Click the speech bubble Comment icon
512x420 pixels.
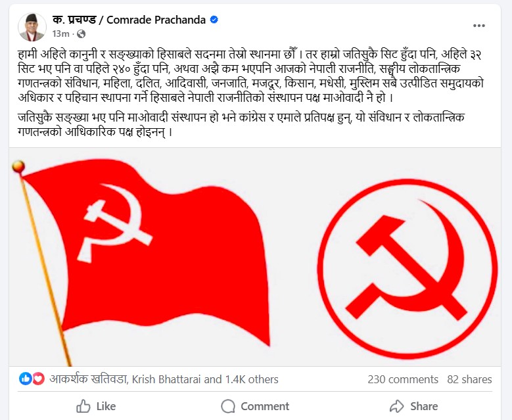[x=228, y=406]
